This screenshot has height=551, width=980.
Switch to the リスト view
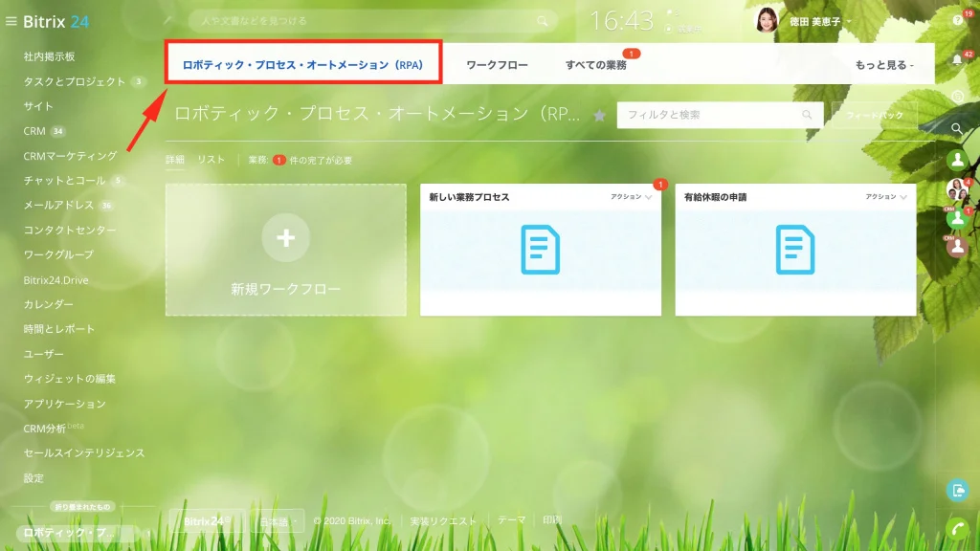point(212,160)
